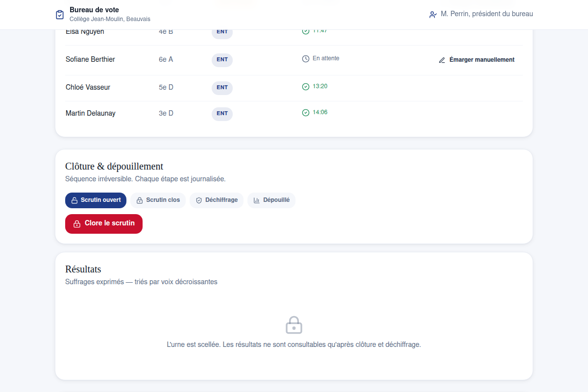
Task: Click the closed padlock icon in Scrutin clos
Action: (140, 200)
